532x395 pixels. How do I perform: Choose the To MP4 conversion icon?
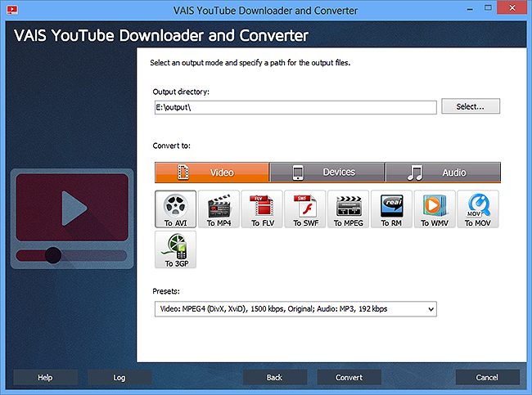tap(219, 209)
